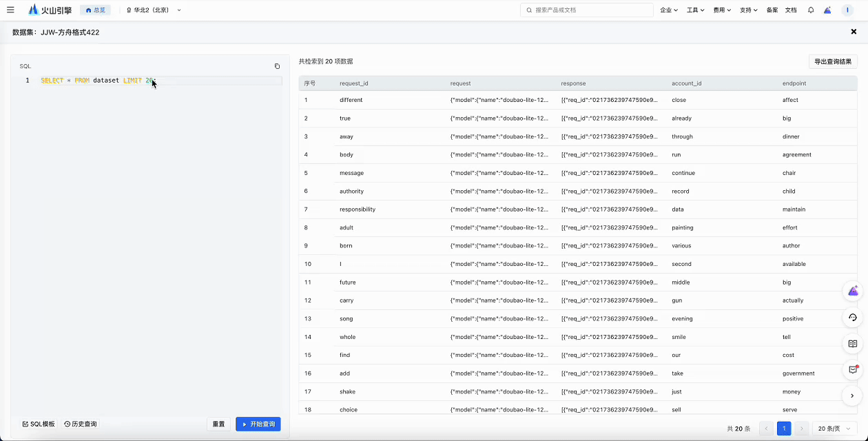
Task: Copy the SQL query with copy icon
Action: tap(277, 66)
